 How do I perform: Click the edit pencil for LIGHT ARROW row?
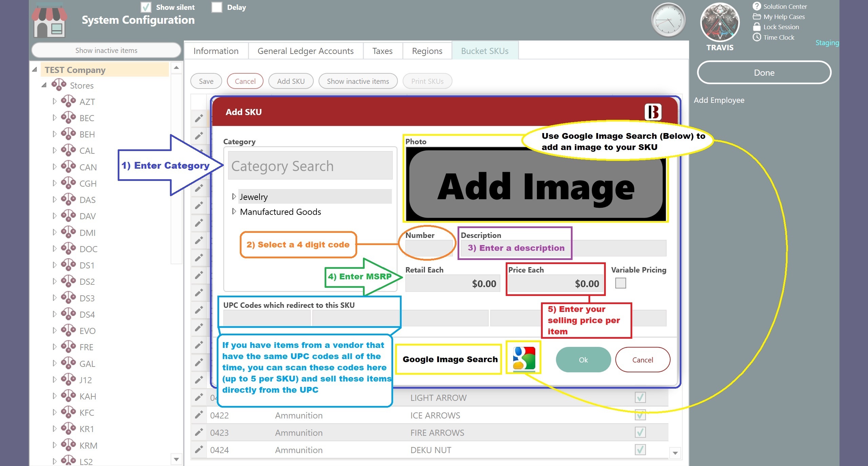[x=199, y=397]
